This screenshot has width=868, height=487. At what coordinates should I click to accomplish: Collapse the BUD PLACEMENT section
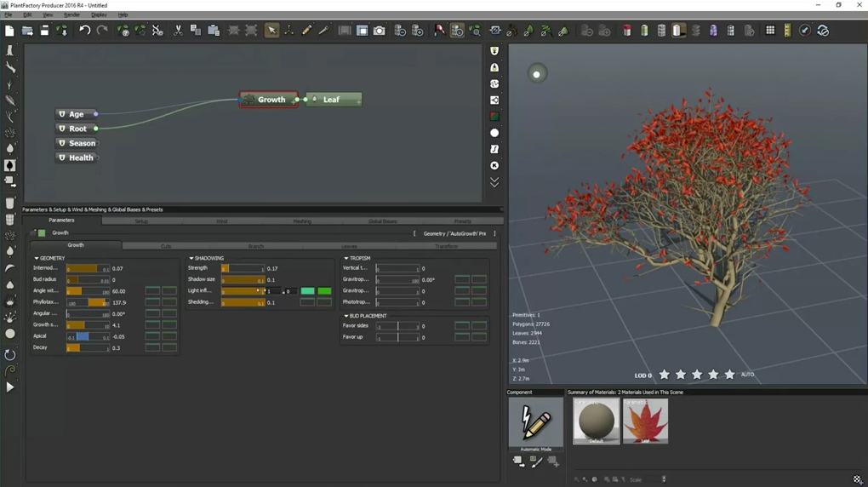346,316
